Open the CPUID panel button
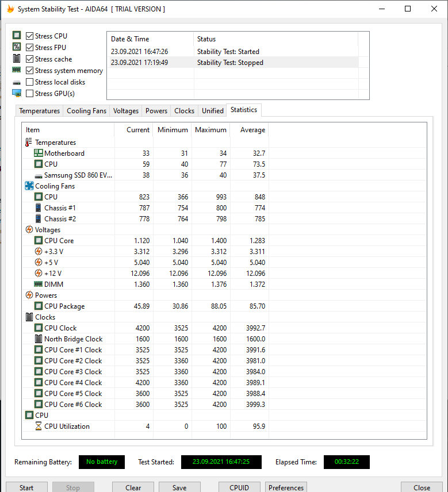448x492 pixels. click(239, 487)
